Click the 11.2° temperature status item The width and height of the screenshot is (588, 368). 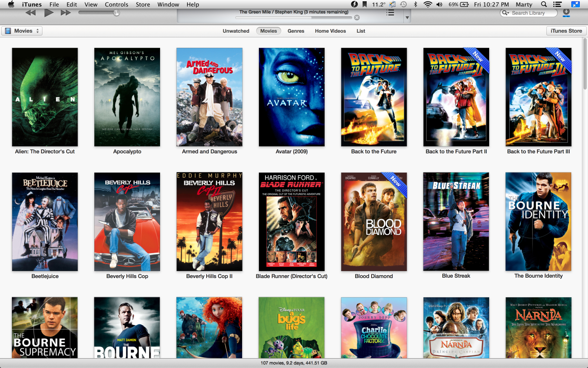(379, 4)
